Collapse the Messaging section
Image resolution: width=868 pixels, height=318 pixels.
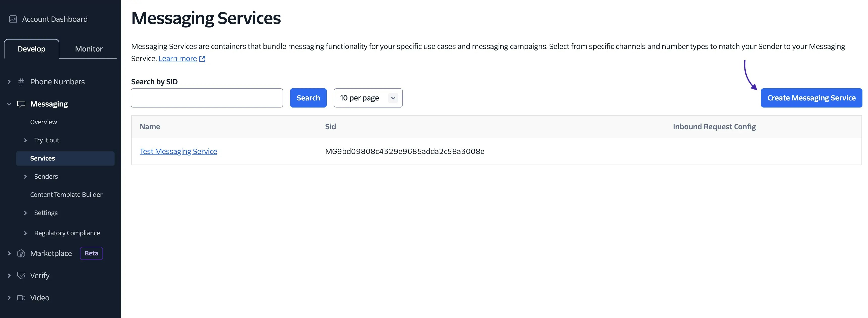(x=9, y=104)
